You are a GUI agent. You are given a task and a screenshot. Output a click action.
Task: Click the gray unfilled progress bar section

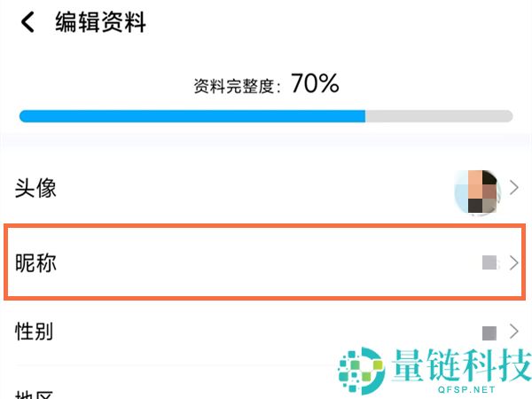click(439, 116)
